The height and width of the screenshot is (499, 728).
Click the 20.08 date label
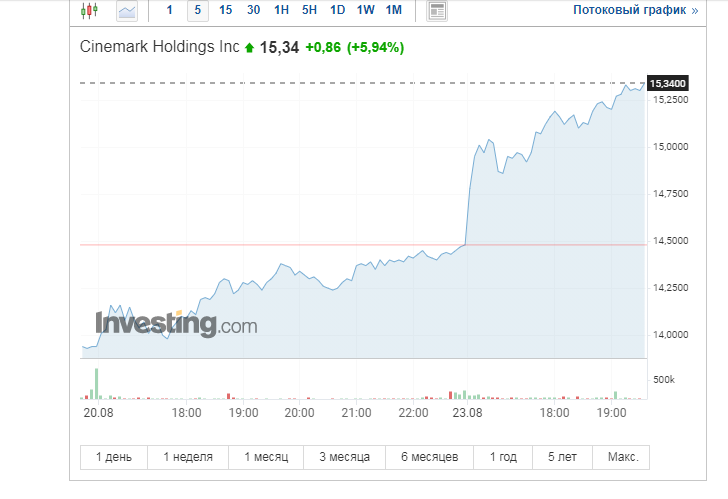[x=98, y=413]
